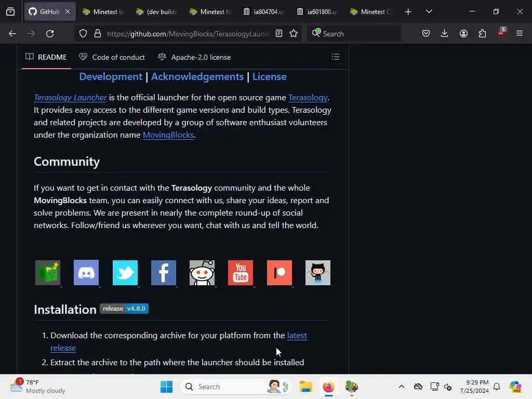Close the GitHub tab
532x399 pixels.
click(68, 11)
